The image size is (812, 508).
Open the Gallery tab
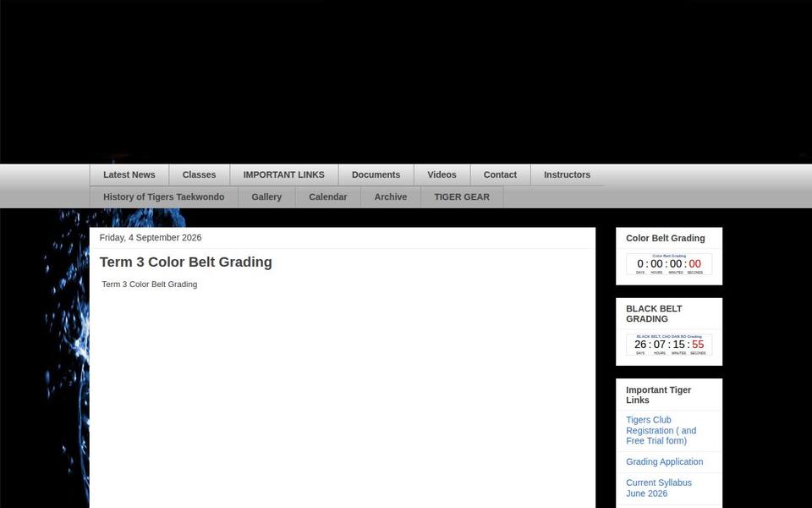(x=266, y=197)
